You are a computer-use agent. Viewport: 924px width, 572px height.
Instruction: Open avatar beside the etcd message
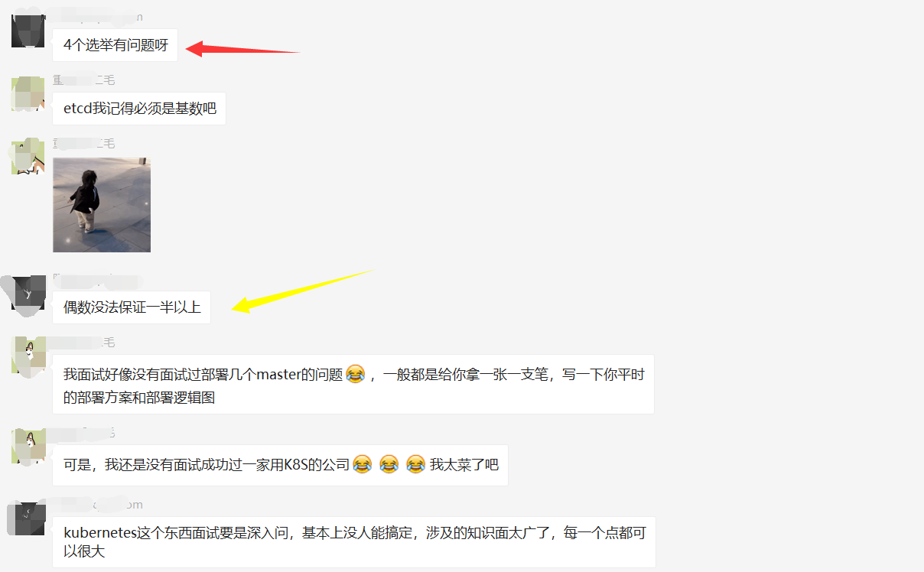tap(28, 93)
